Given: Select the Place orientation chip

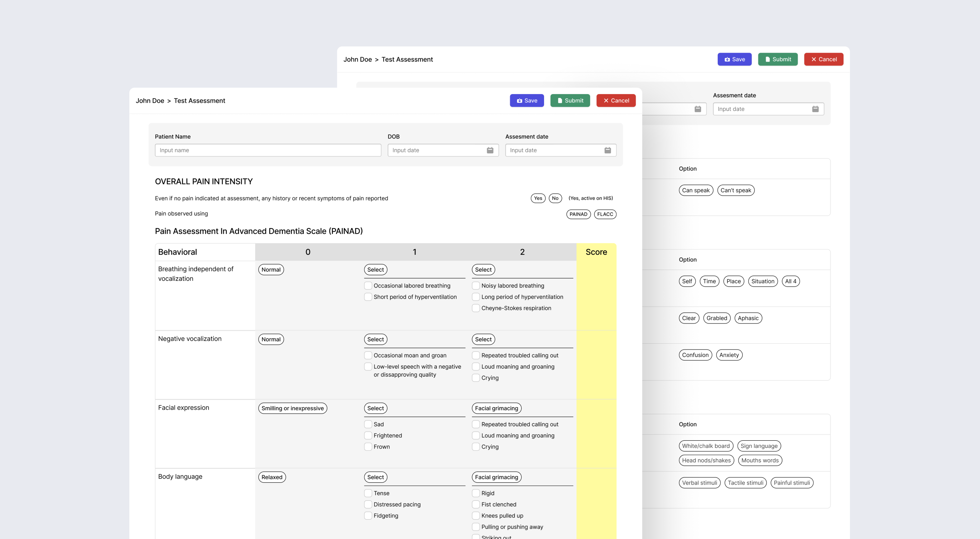Looking at the screenshot, I should 734,281.
